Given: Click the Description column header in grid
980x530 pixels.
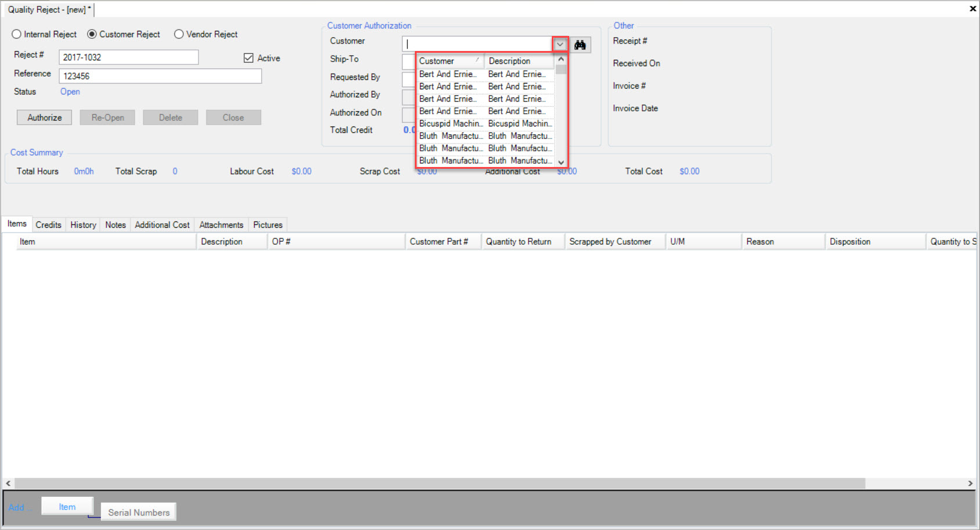Looking at the screenshot, I should pos(232,242).
